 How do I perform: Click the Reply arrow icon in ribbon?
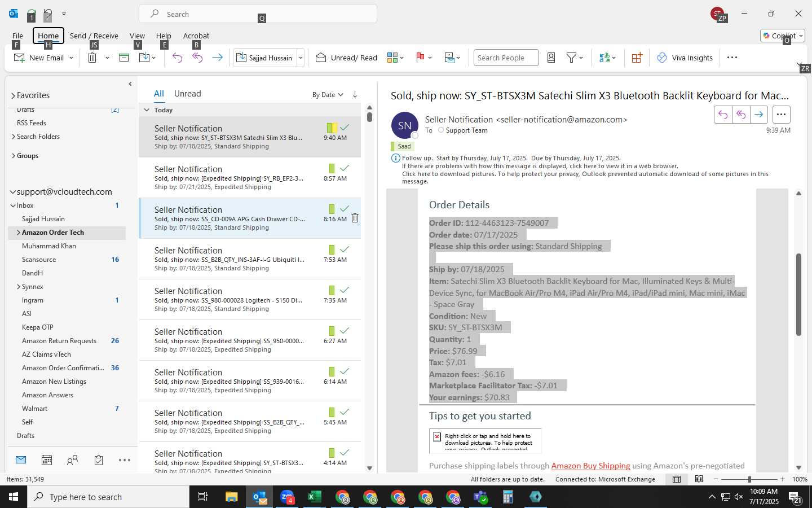click(177, 58)
